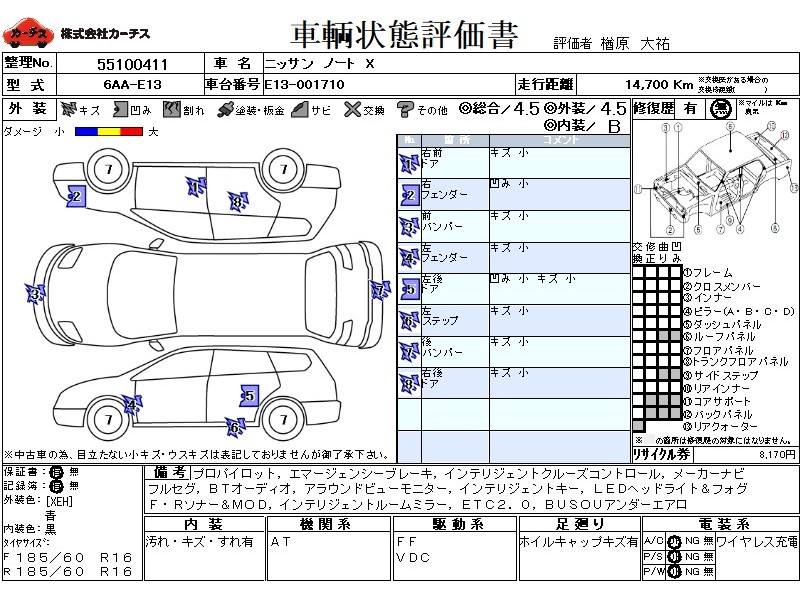This screenshot has width=800, height=600.
Task: Click the フレーム row first checkbox
Action: (x=638, y=272)
